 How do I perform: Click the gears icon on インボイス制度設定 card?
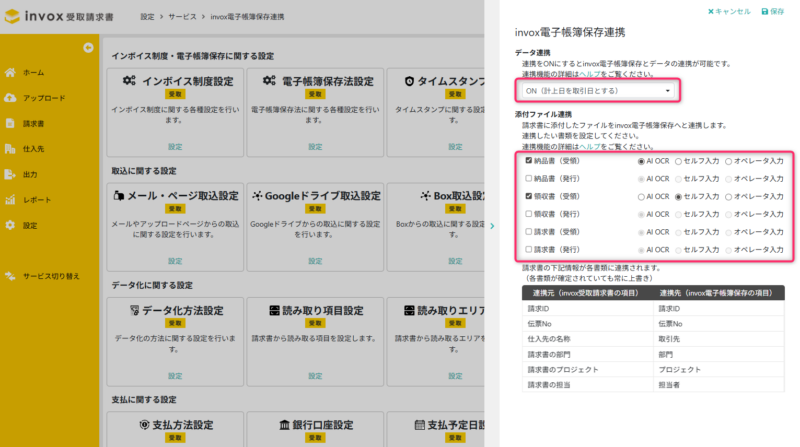[x=129, y=81]
